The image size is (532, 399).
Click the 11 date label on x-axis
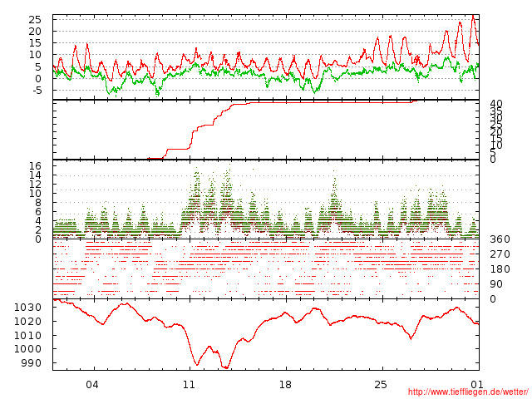[x=189, y=385]
